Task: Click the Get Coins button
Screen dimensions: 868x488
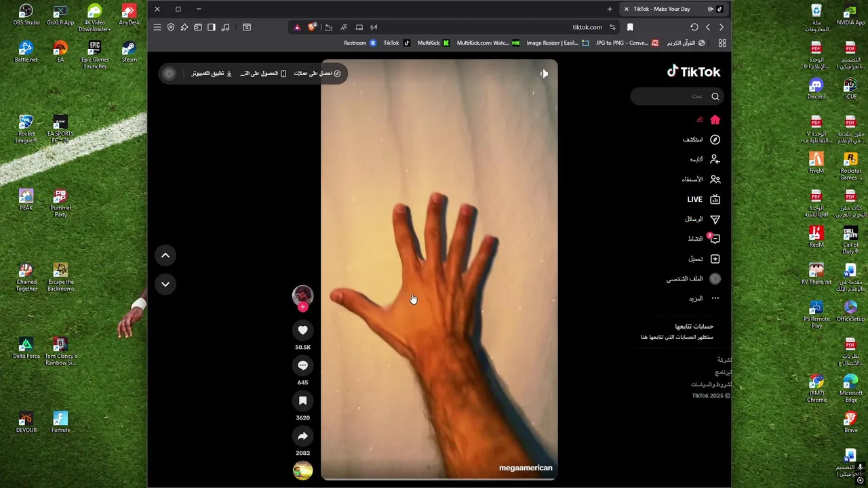Action: click(317, 73)
